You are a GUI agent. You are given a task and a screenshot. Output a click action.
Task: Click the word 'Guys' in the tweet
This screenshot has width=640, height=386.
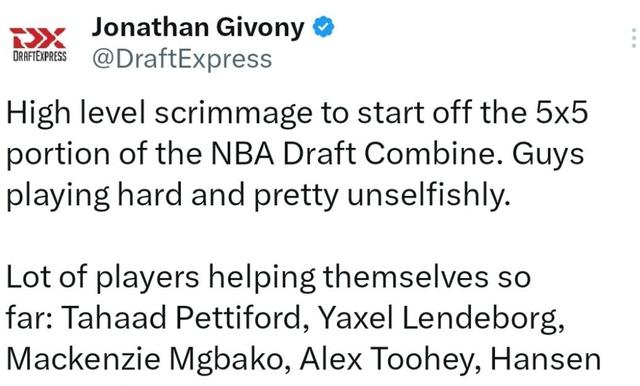[x=548, y=155]
